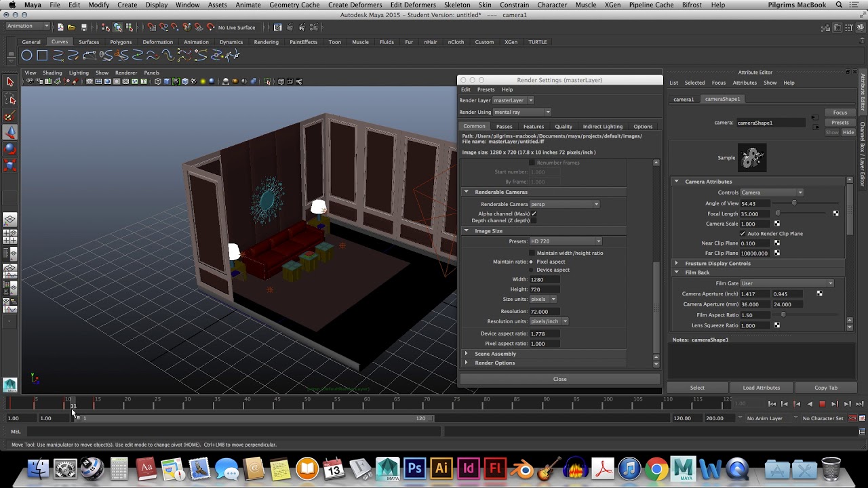Click the Focus button in Attribute Editor
This screenshot has width=868, height=488.
tap(840, 113)
